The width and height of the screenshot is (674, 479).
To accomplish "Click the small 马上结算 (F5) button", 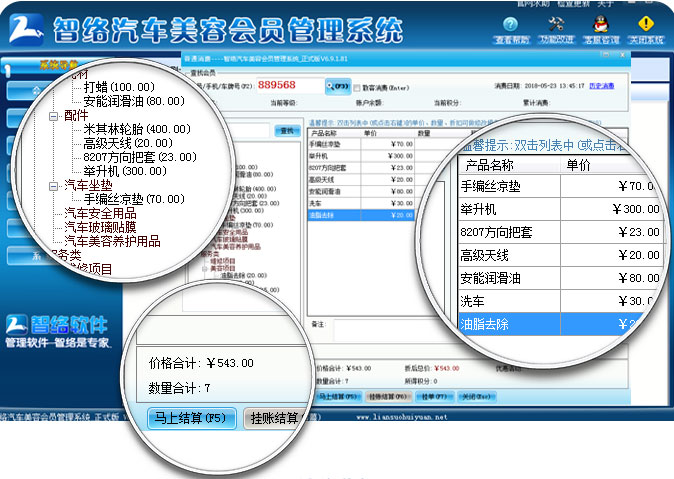I will [x=337, y=396].
